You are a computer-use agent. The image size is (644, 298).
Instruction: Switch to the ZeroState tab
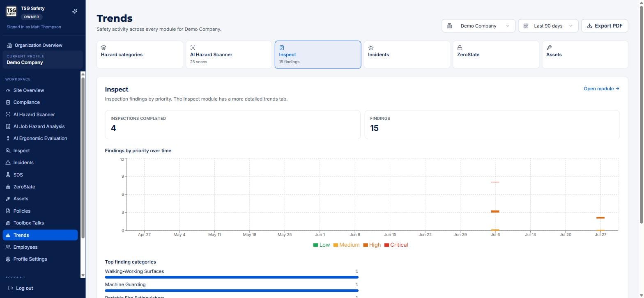[x=496, y=55]
